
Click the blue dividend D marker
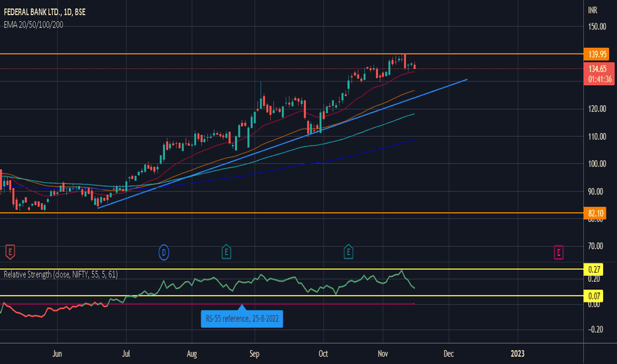(x=164, y=252)
